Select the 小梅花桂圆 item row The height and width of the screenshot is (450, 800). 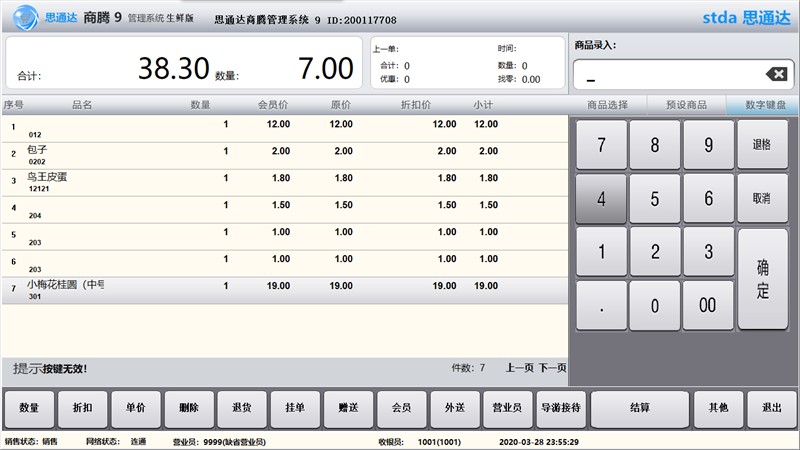point(285,291)
